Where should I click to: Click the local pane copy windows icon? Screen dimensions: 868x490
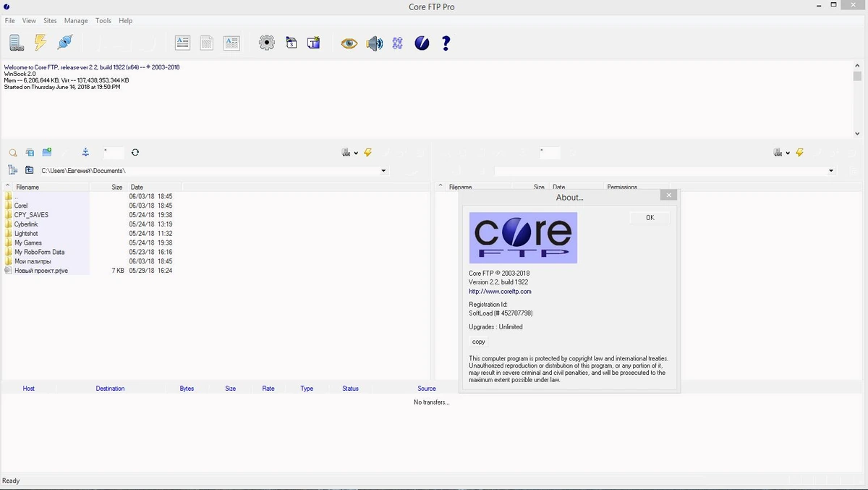[x=30, y=153]
